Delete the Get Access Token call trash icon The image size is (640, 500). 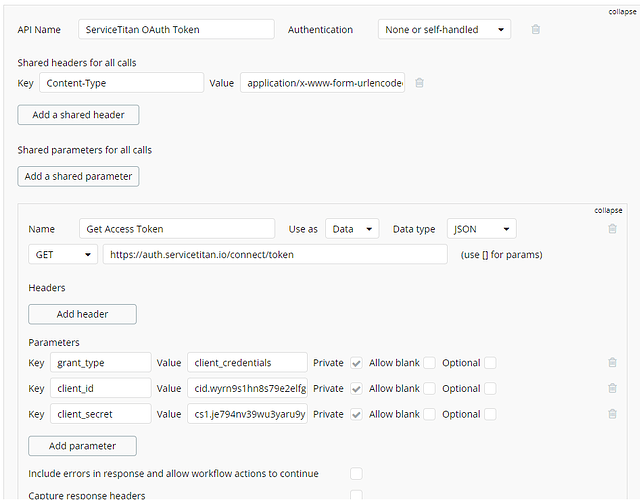pos(612,229)
